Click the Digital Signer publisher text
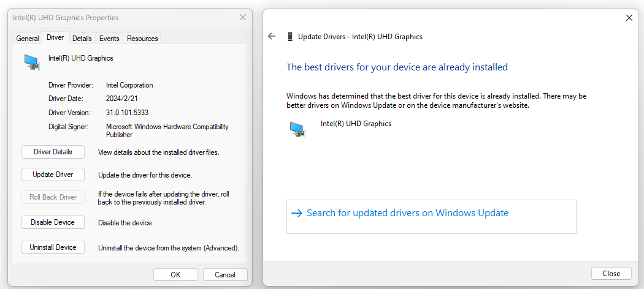 point(167,131)
